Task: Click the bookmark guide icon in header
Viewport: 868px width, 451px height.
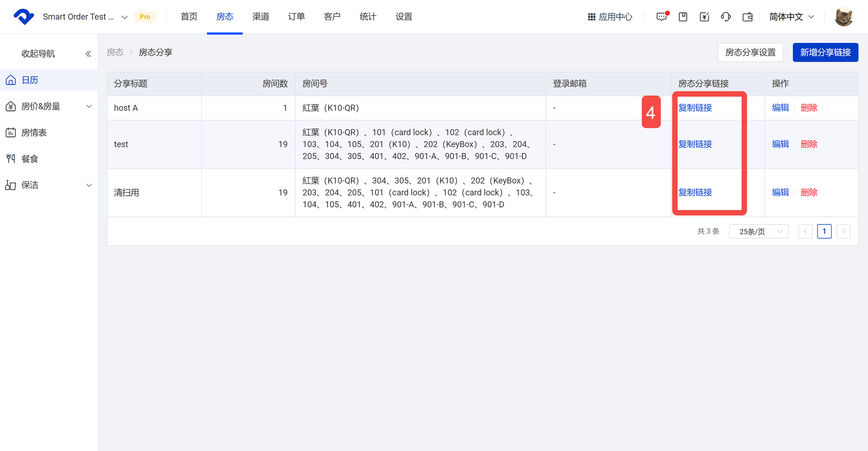Action: (x=683, y=17)
